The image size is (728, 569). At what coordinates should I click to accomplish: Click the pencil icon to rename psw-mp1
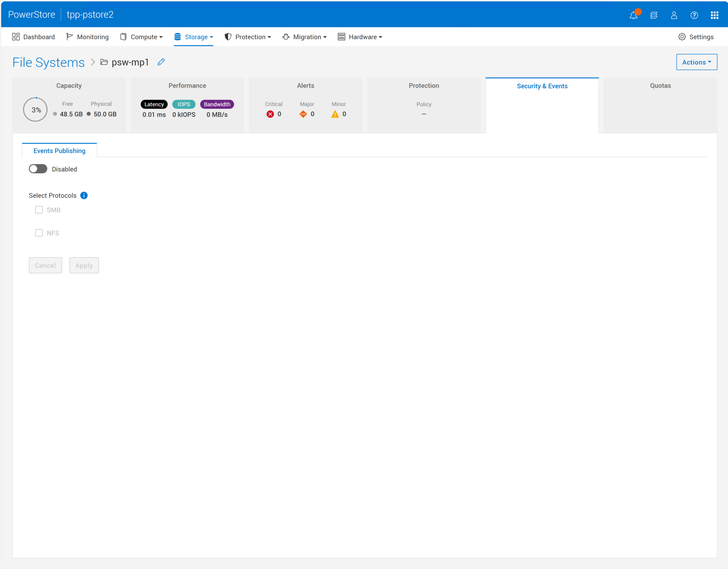161,62
